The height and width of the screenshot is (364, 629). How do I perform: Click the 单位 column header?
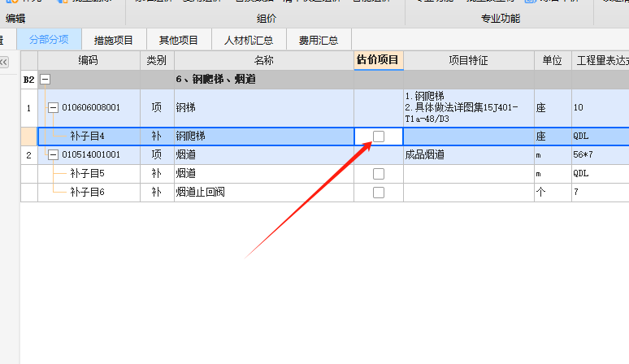click(x=553, y=61)
